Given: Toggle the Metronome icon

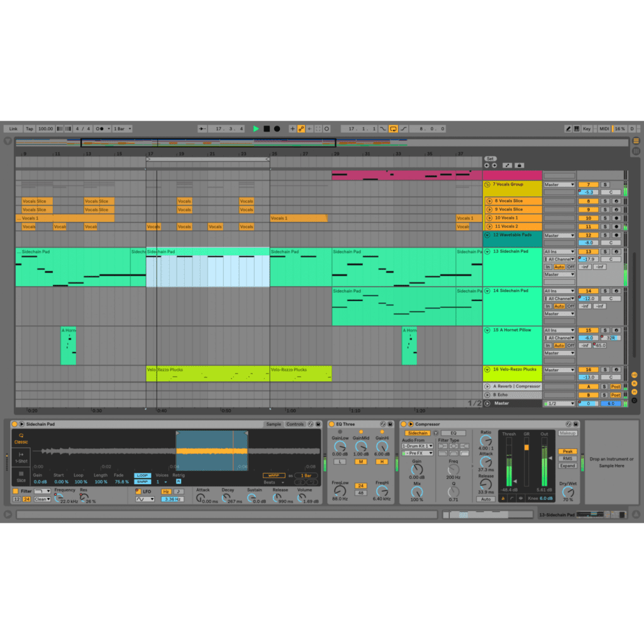Looking at the screenshot, I should click(x=100, y=128).
